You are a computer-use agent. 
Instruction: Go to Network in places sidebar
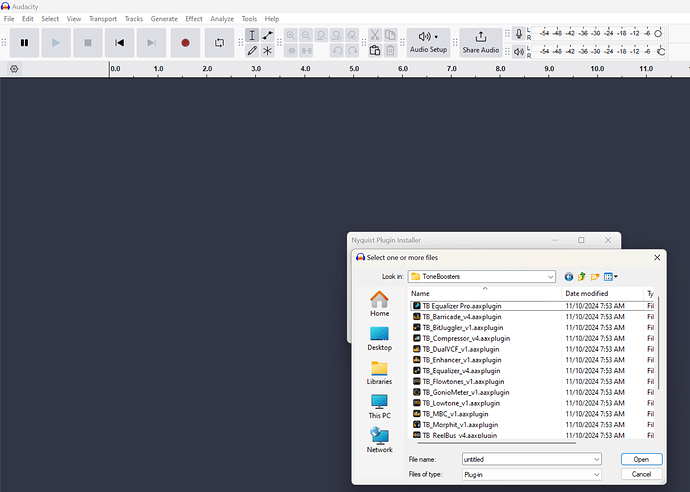[x=379, y=440]
